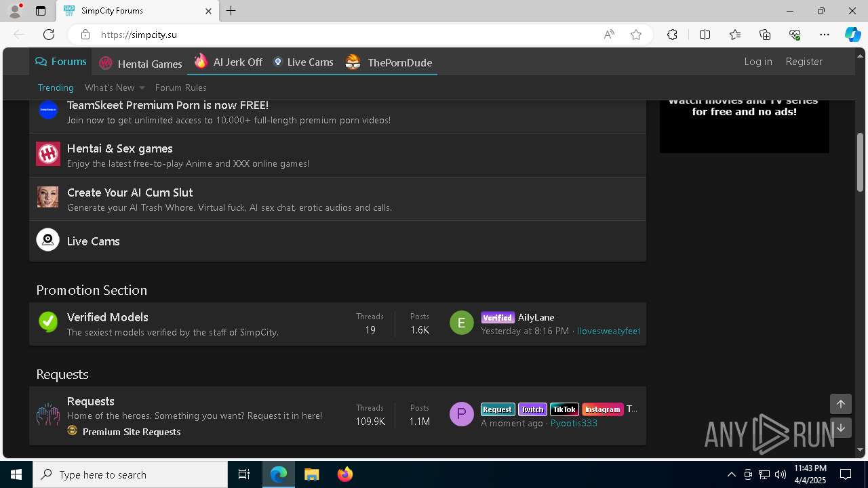Open the Favorites list icon
The height and width of the screenshot is (488, 868).
(735, 35)
